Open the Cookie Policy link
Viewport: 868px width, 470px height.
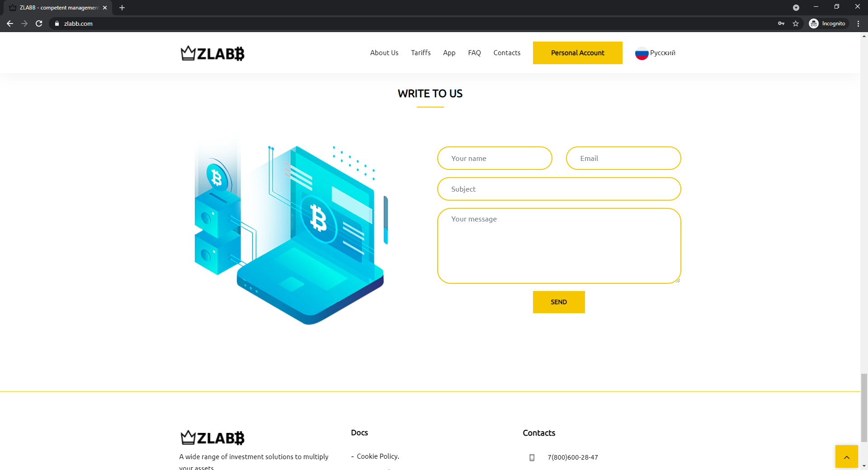377,456
